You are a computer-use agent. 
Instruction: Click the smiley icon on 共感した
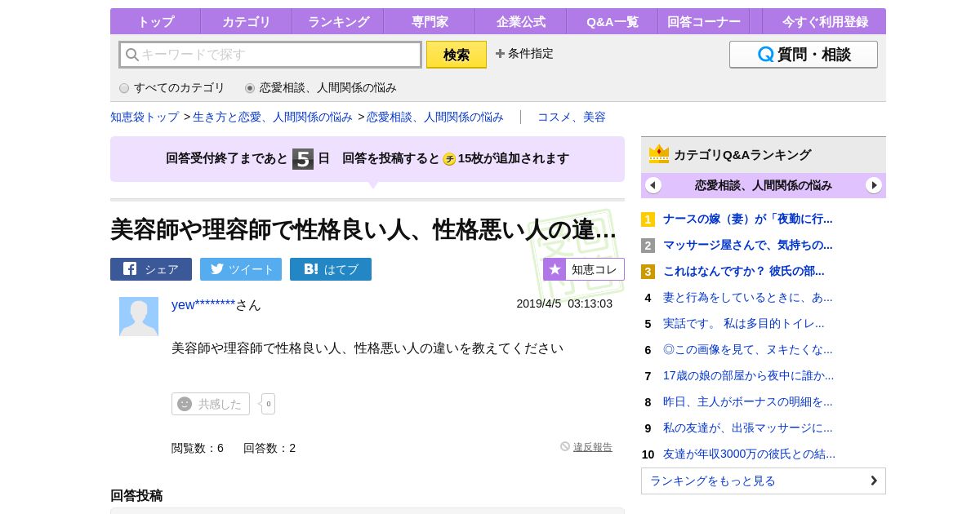click(x=185, y=404)
